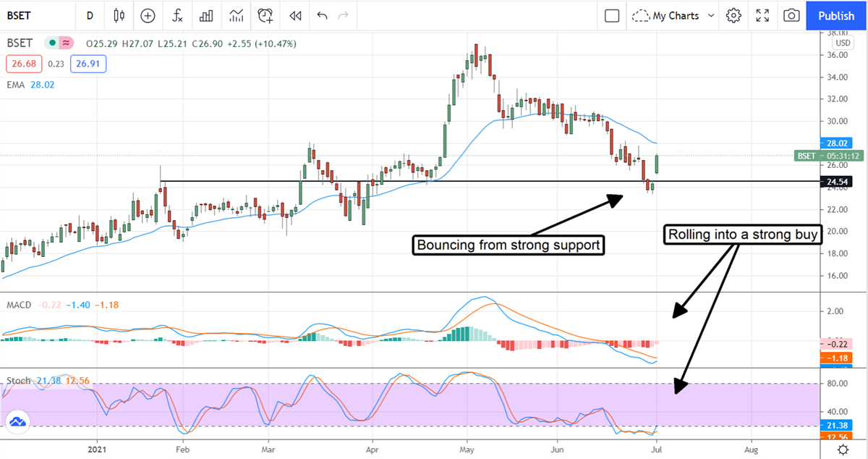Open chart settings gear at bottom right

tap(843, 450)
